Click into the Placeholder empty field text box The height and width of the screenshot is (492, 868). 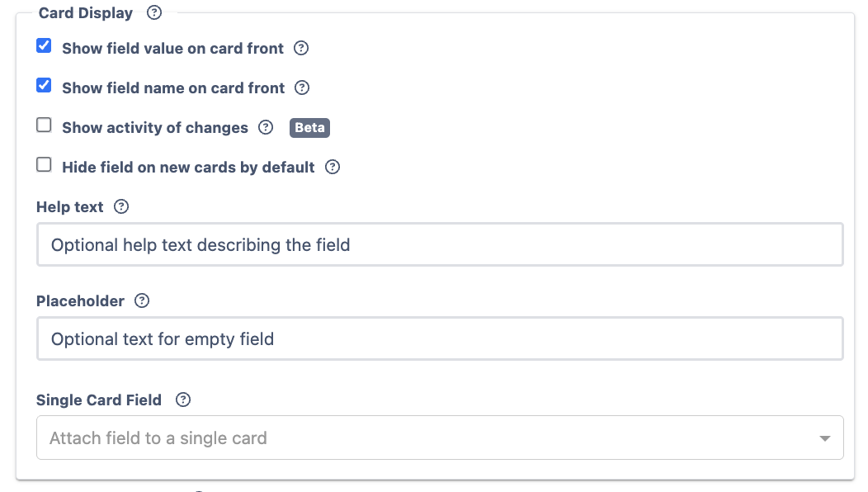click(x=439, y=339)
